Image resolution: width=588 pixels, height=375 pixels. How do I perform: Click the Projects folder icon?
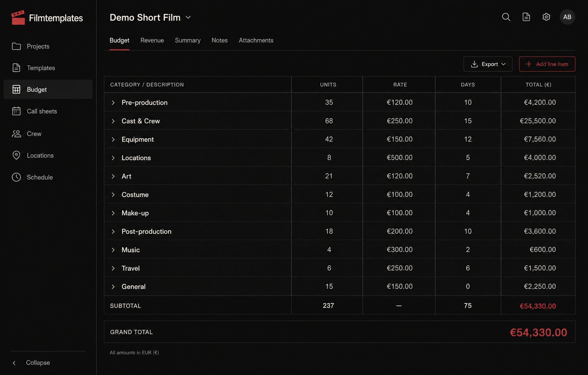(x=16, y=46)
